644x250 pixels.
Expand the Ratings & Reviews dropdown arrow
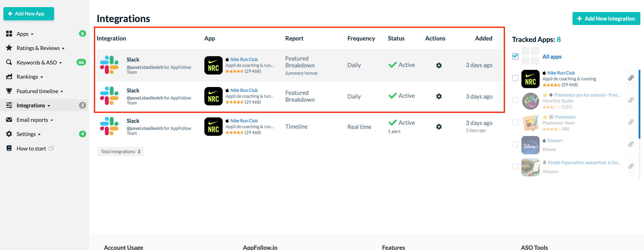[x=63, y=49]
